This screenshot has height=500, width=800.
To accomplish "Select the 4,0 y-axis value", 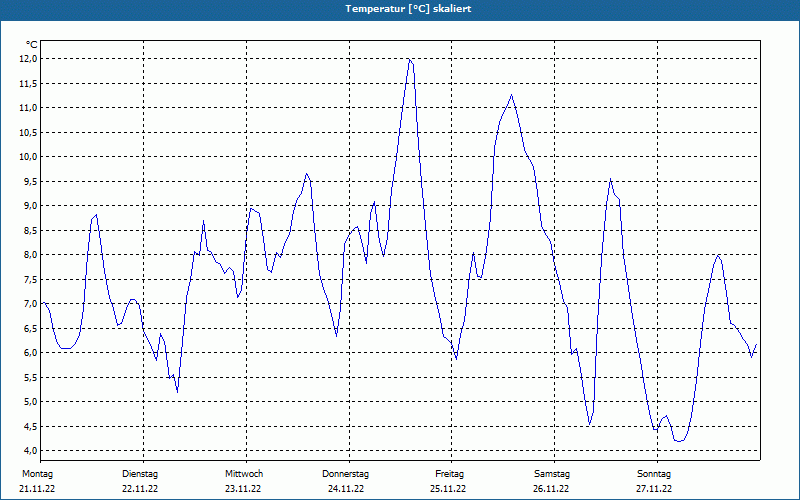I will (x=31, y=451).
